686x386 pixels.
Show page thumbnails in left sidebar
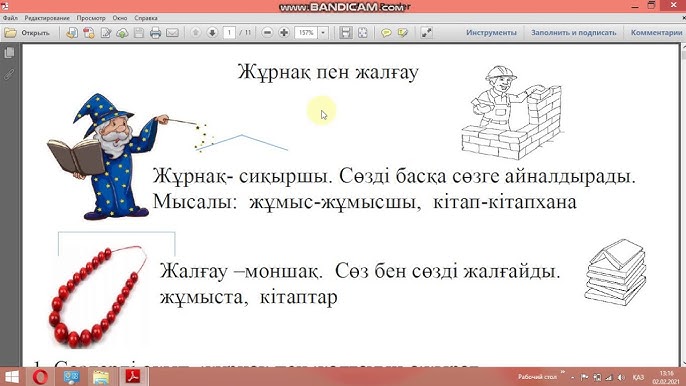coord(9,53)
